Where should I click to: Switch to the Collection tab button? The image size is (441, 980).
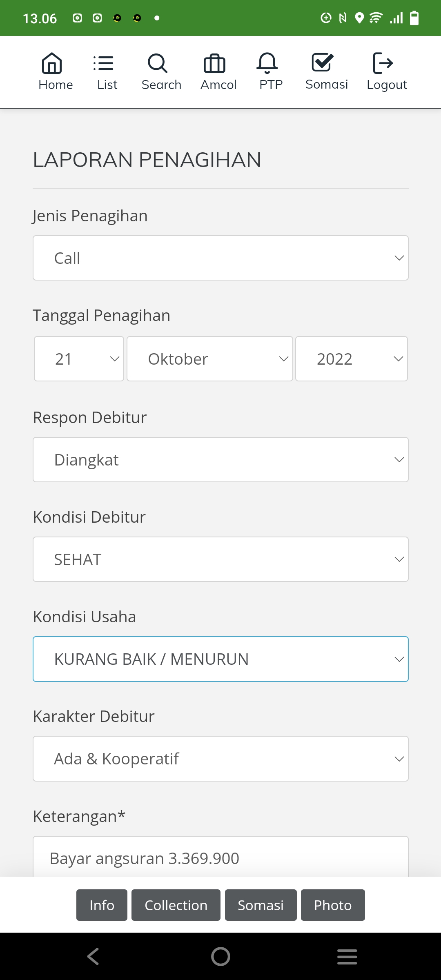click(x=176, y=905)
